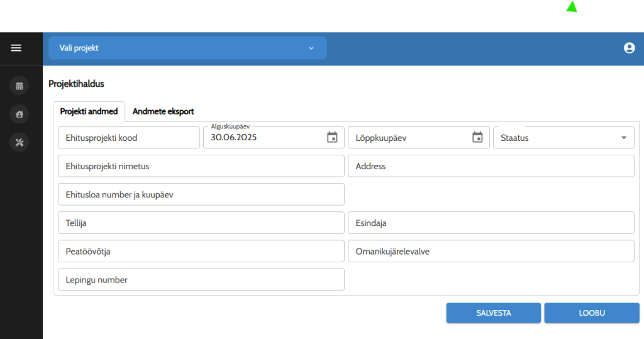Focus the Ehitusprojekti kood field

128,138
